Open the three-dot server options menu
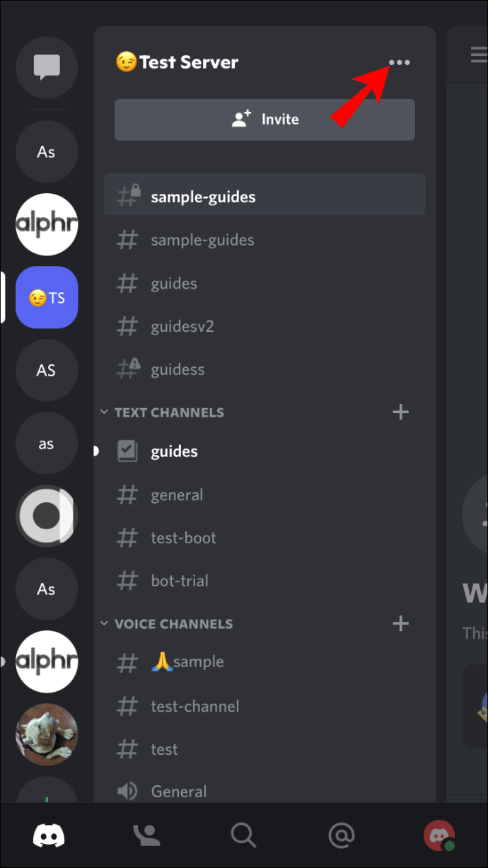The height and width of the screenshot is (868, 488). tap(399, 63)
